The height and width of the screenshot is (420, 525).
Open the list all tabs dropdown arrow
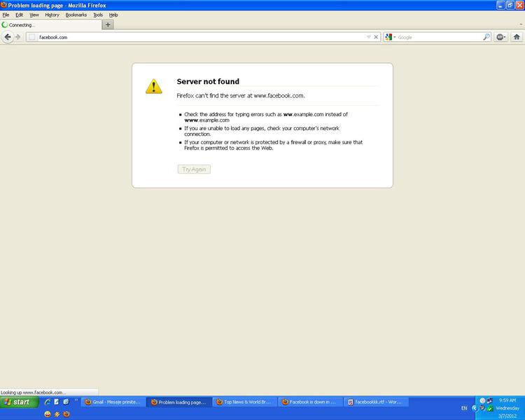tap(521, 24)
